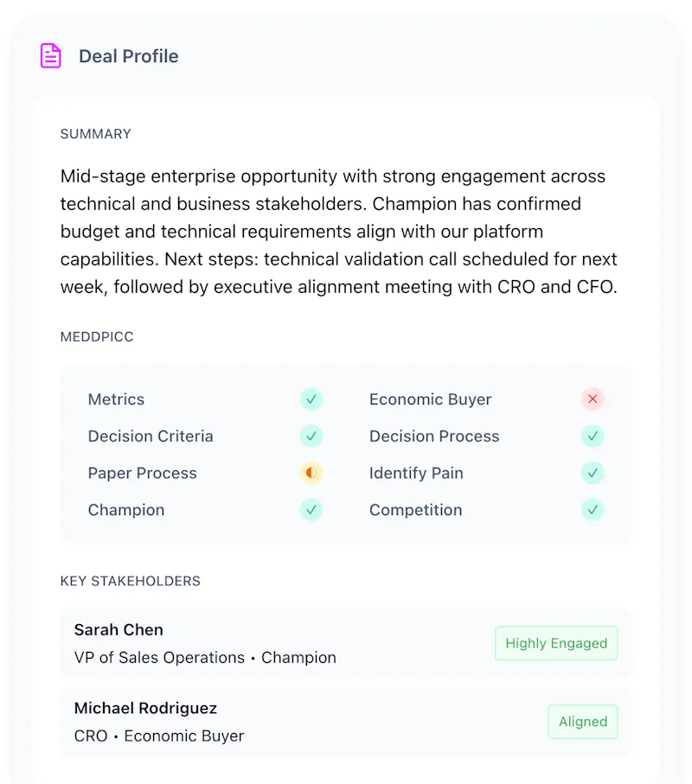This screenshot has height=784, width=692.
Task: Click the Decision Criteria checkmark icon
Action: click(x=311, y=436)
